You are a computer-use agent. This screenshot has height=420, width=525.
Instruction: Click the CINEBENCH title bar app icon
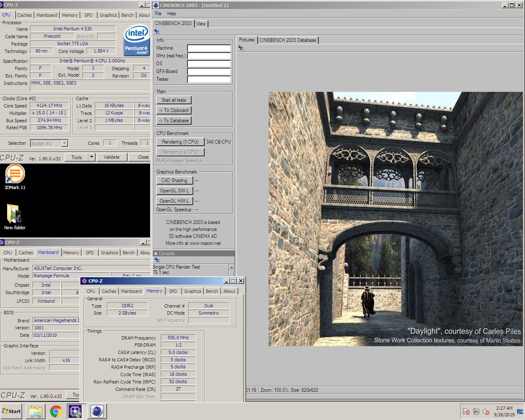point(156,5)
